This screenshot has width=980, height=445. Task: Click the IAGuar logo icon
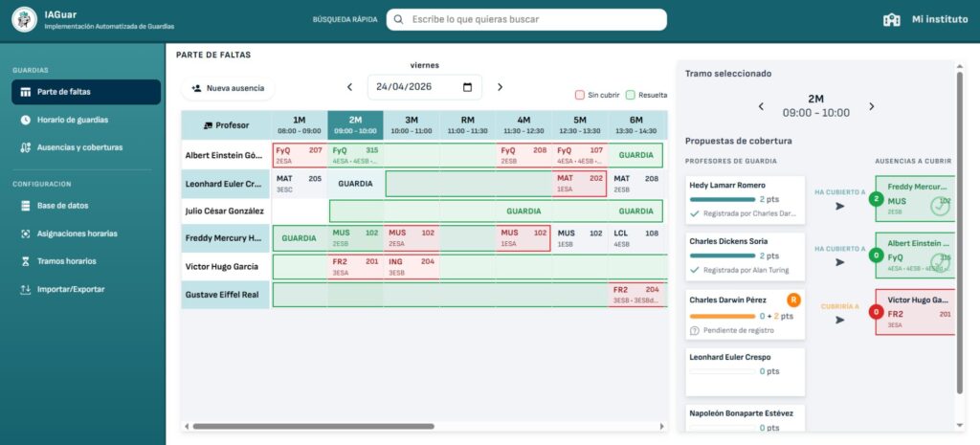click(x=24, y=19)
